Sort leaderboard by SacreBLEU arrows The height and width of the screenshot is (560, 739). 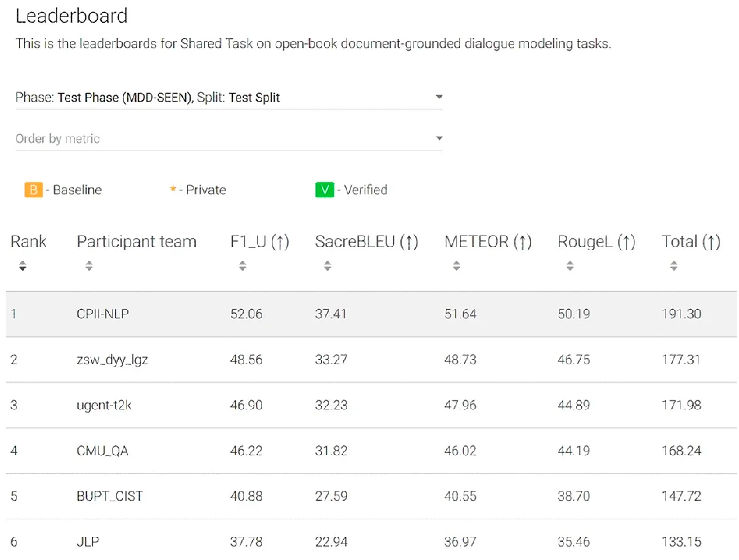tap(327, 266)
